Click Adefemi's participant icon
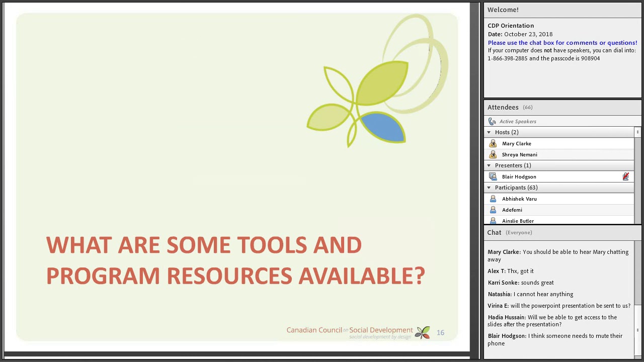This screenshot has width=644, height=362. (x=493, y=210)
